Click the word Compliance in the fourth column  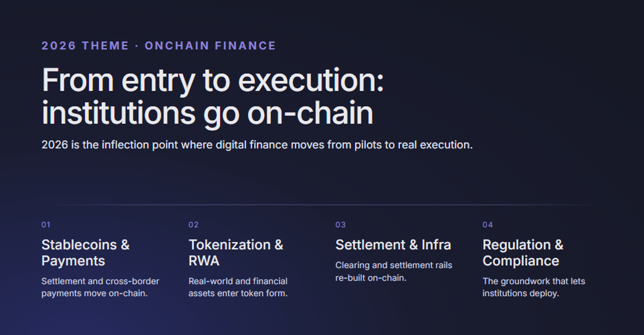click(x=521, y=261)
